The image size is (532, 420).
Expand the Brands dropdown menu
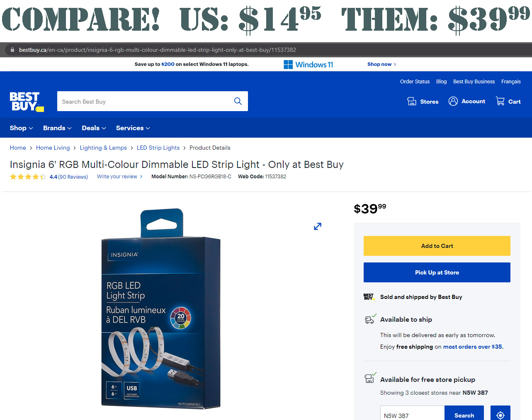tap(57, 128)
